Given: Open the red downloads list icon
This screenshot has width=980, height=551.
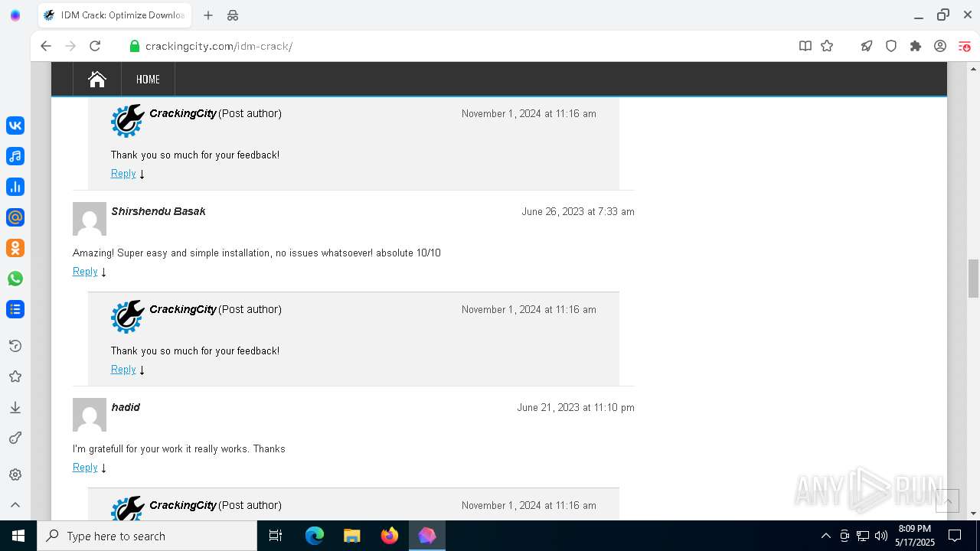Looking at the screenshot, I should (x=965, y=46).
